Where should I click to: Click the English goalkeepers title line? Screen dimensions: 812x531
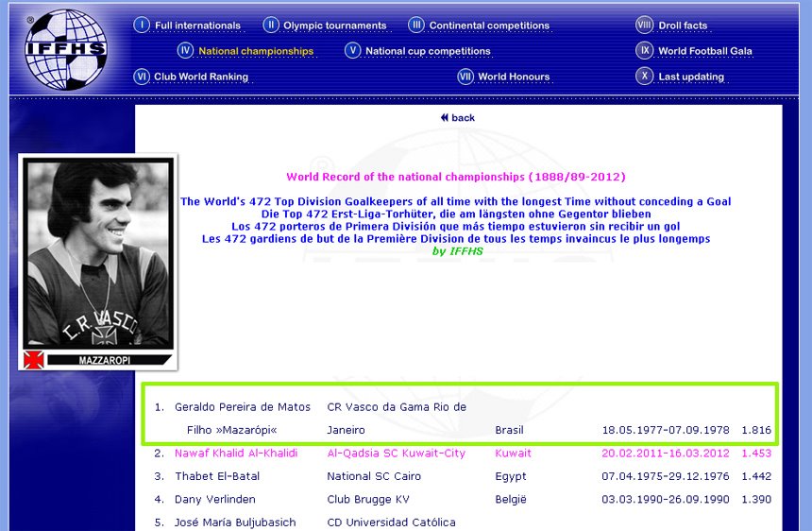pos(456,201)
